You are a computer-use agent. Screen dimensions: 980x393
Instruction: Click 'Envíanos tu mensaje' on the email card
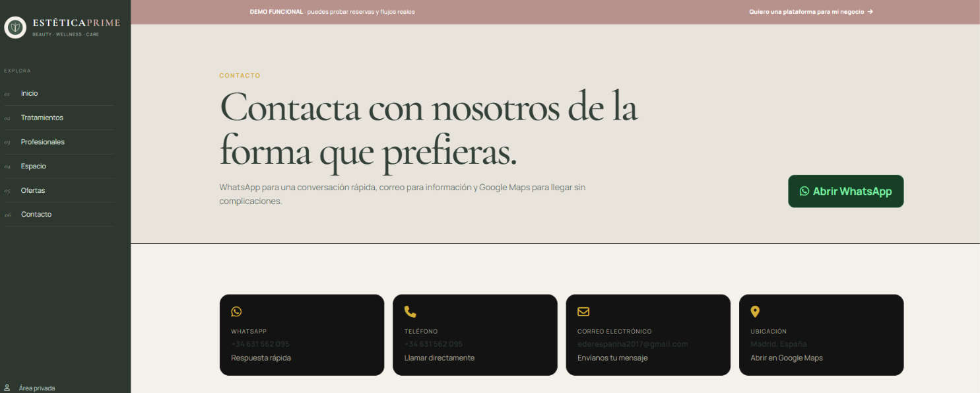point(612,358)
